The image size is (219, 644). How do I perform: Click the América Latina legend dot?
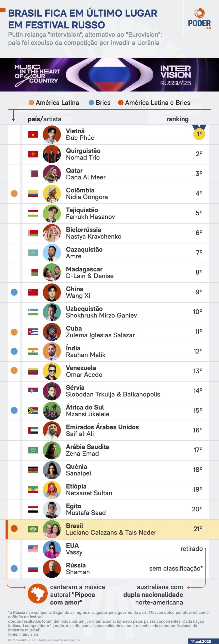click(x=31, y=103)
